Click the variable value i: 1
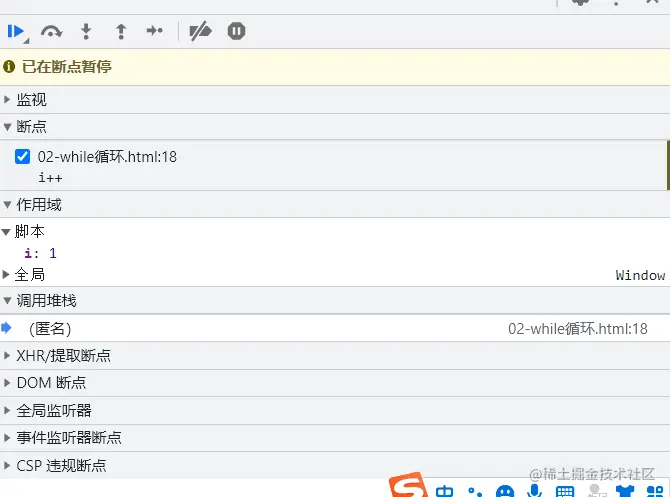670x497 pixels. coord(40,253)
